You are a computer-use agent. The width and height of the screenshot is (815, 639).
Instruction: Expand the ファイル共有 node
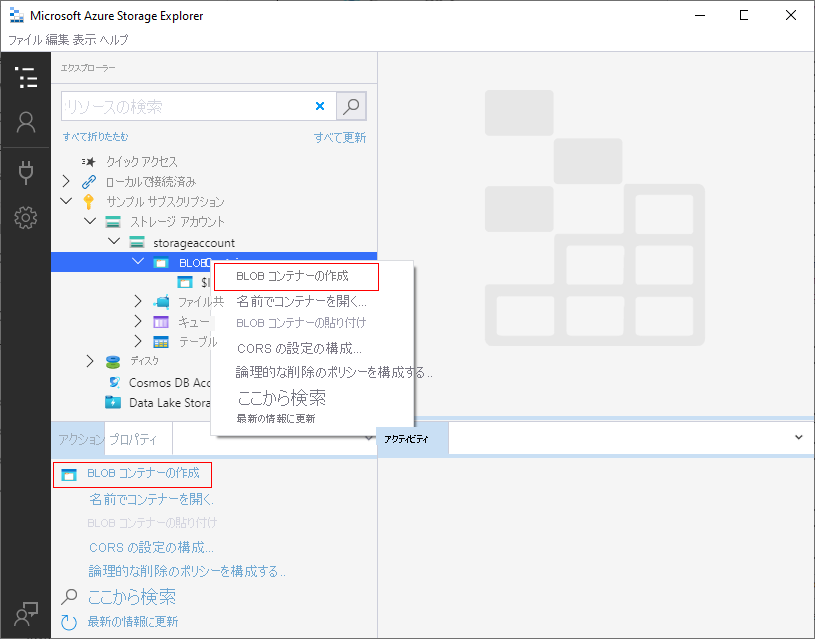[x=138, y=301]
